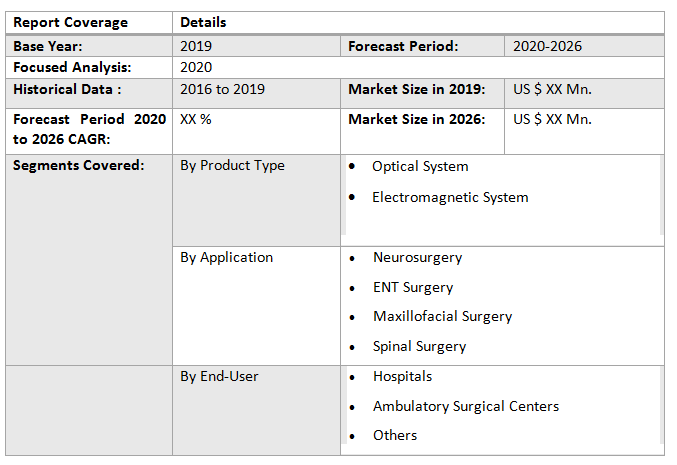The image size is (677, 465).
Task: Click the "2016 to 2019" historical data value
Action: click(222, 90)
